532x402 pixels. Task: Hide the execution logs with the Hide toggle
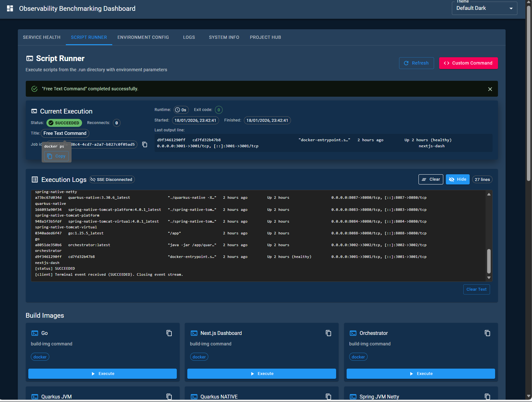pyautogui.click(x=458, y=179)
